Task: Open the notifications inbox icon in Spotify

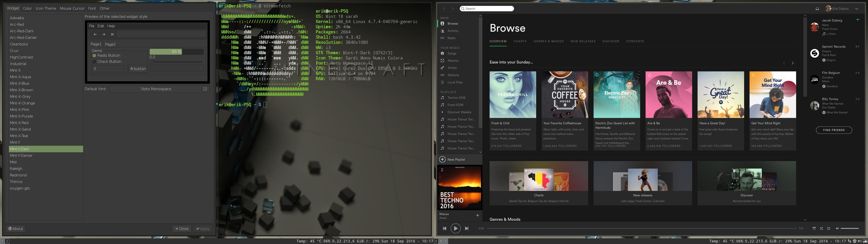Action: [x=817, y=9]
